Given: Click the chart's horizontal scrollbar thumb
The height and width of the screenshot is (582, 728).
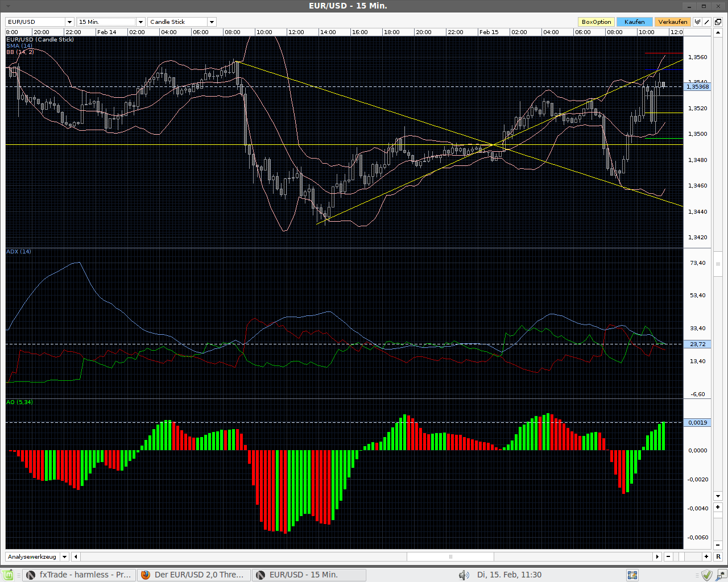Looking at the screenshot, I should tap(451, 556).
